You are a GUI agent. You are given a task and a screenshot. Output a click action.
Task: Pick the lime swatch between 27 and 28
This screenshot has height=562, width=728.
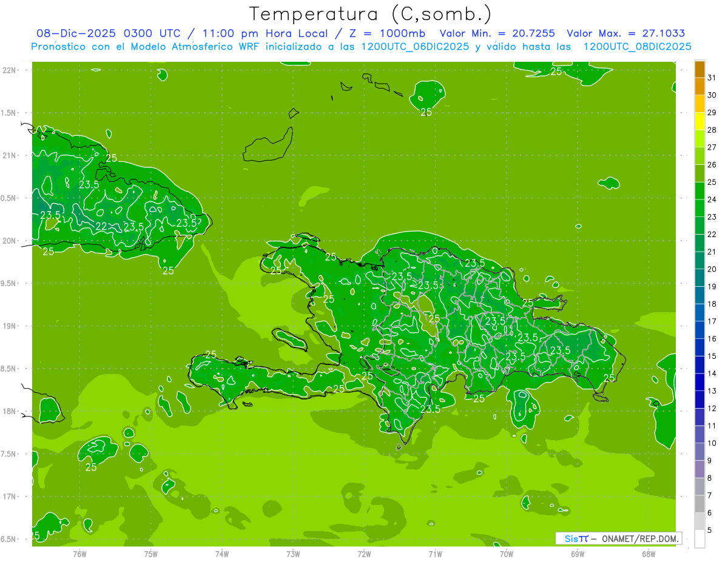coord(699,139)
